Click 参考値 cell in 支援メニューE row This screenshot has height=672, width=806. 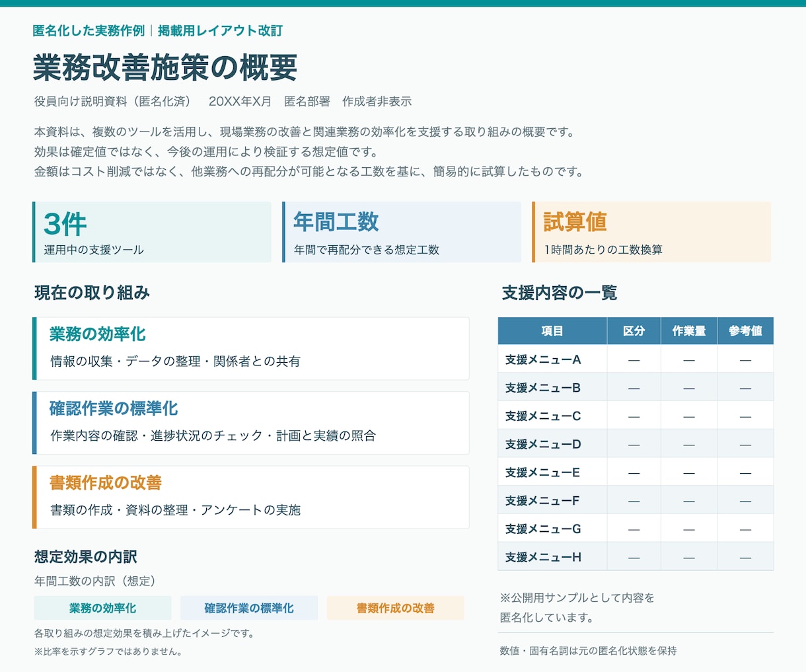coord(745,472)
